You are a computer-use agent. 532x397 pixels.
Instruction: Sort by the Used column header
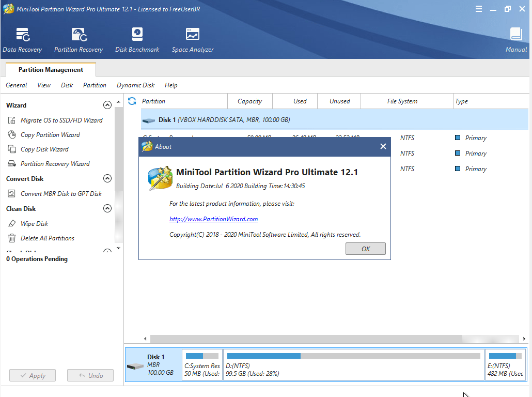coord(295,101)
